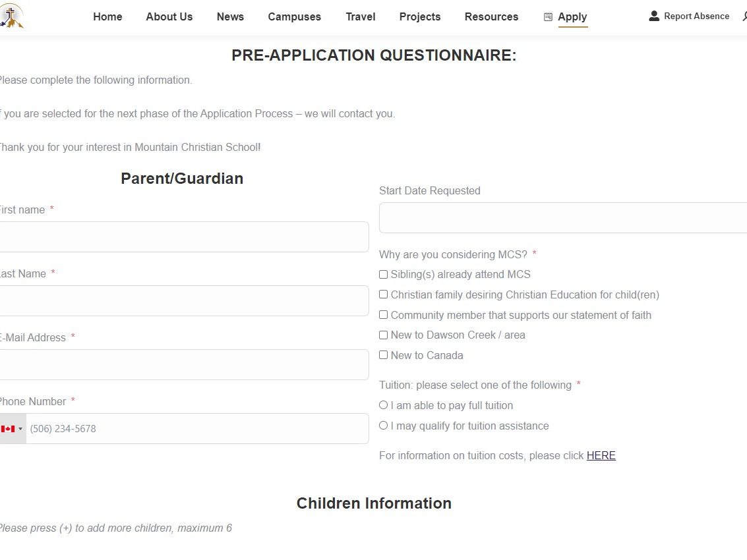Click the Phone Number text field
The width and height of the screenshot is (747, 560).
point(196,429)
